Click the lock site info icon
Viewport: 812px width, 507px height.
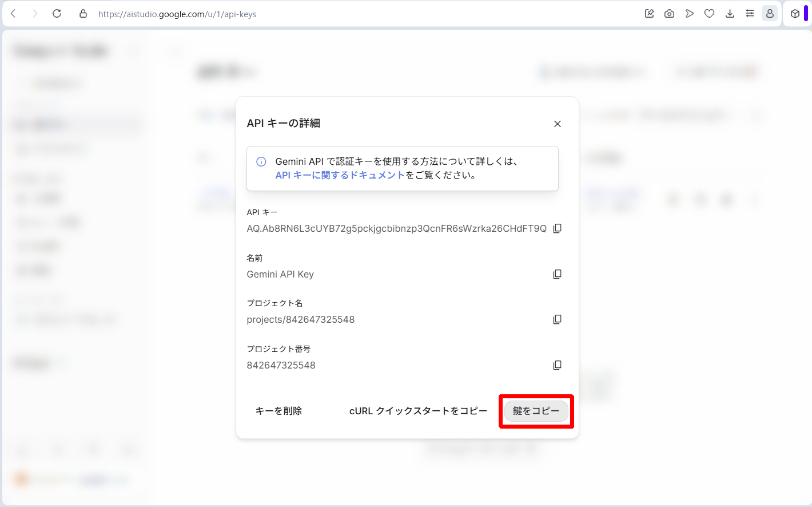(x=83, y=14)
